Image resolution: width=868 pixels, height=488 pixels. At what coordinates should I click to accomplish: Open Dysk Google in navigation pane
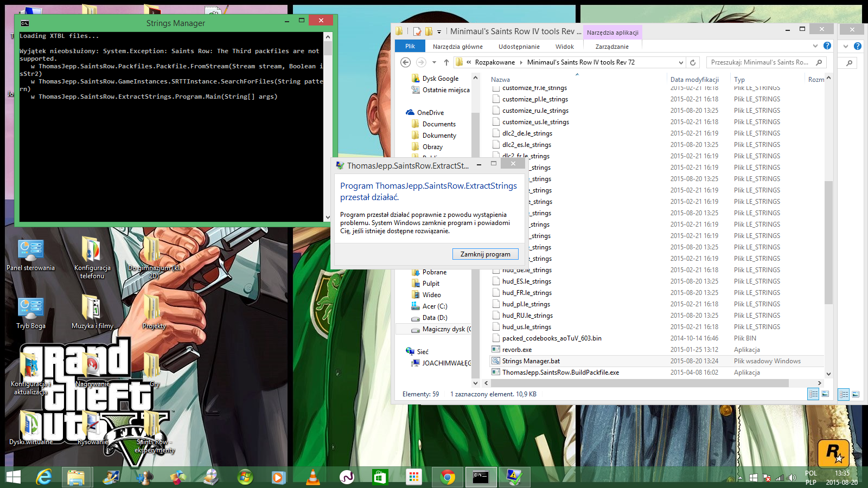pyautogui.click(x=440, y=79)
